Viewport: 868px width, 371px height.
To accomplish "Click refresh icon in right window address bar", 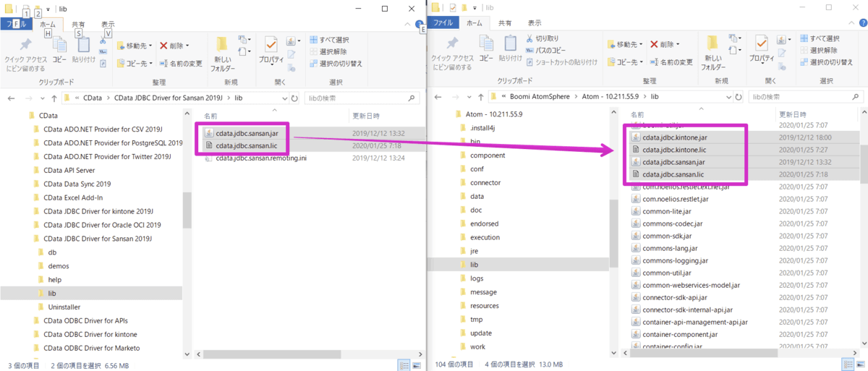I will 737,97.
